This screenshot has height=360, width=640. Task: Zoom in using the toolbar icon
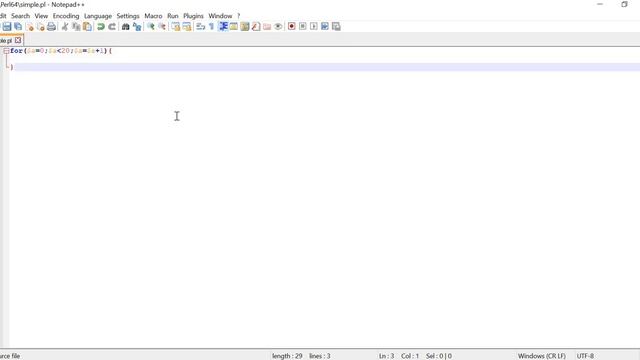(151, 27)
